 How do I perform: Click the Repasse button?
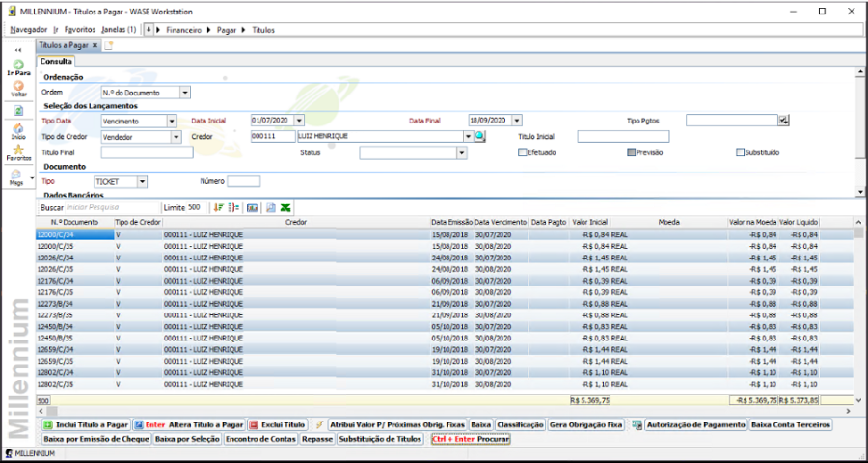tap(317, 439)
